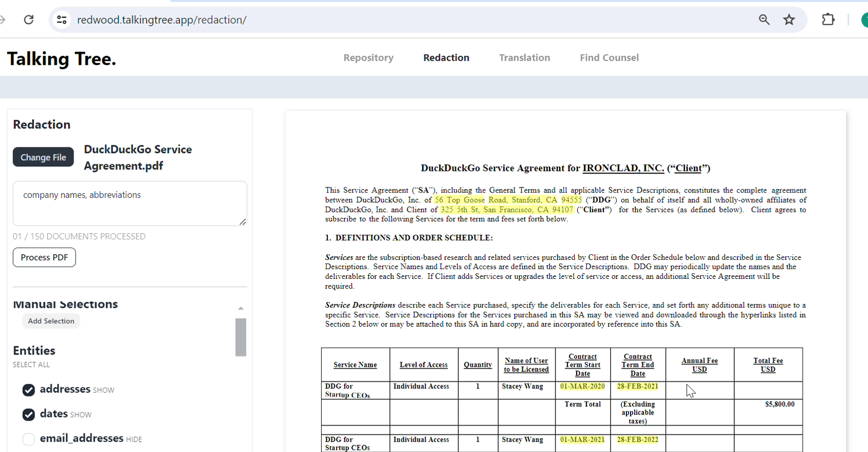Click the Contract Term End Date header
The image size is (868, 452).
(638, 365)
